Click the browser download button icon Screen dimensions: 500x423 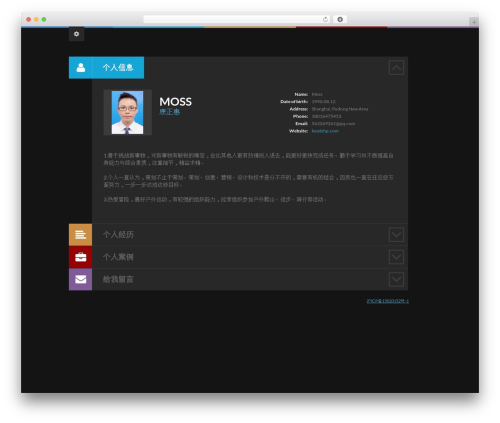pos(340,19)
